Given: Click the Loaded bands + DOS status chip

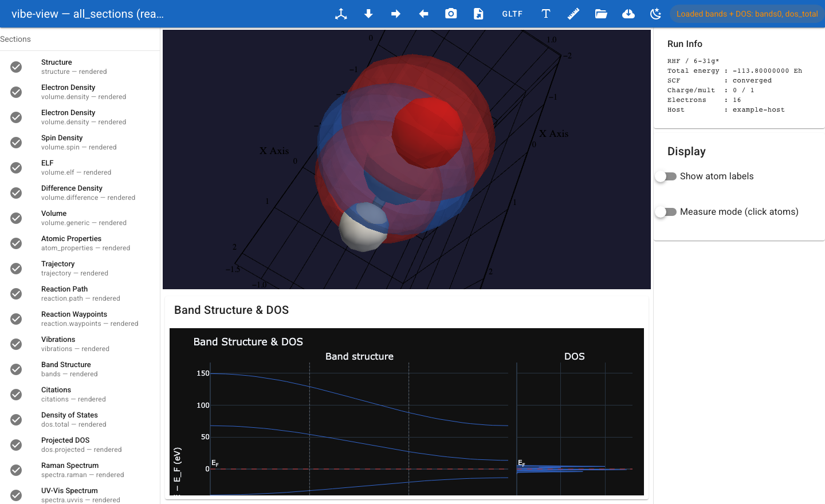Looking at the screenshot, I should 747,14.
